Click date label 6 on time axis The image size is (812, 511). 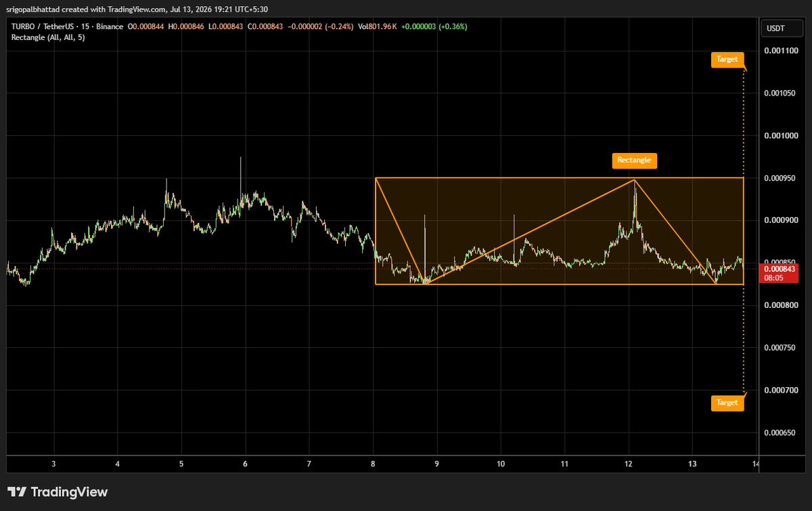click(x=245, y=464)
